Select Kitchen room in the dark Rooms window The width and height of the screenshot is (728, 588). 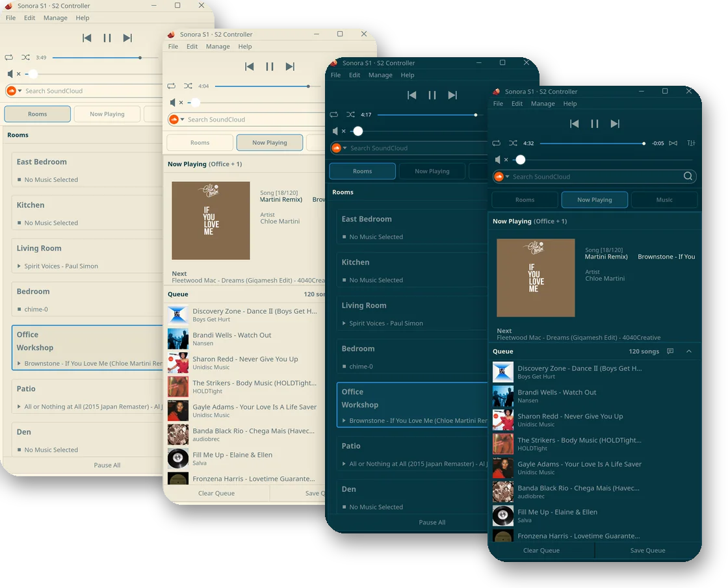412,270
